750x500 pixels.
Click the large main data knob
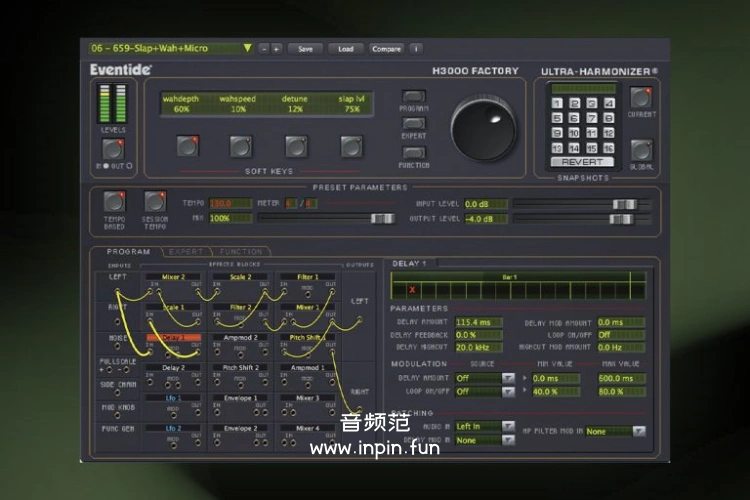[485, 129]
